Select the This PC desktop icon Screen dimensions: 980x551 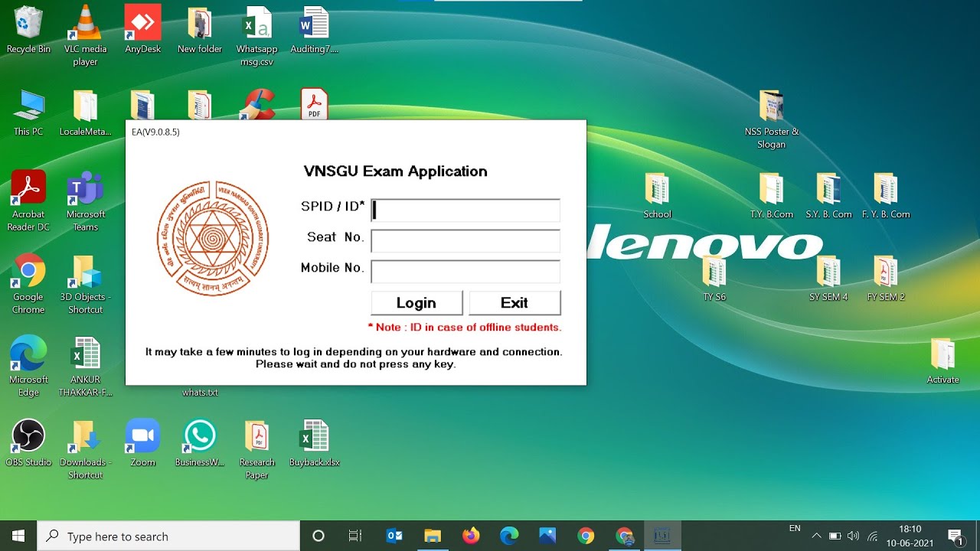pos(28,113)
